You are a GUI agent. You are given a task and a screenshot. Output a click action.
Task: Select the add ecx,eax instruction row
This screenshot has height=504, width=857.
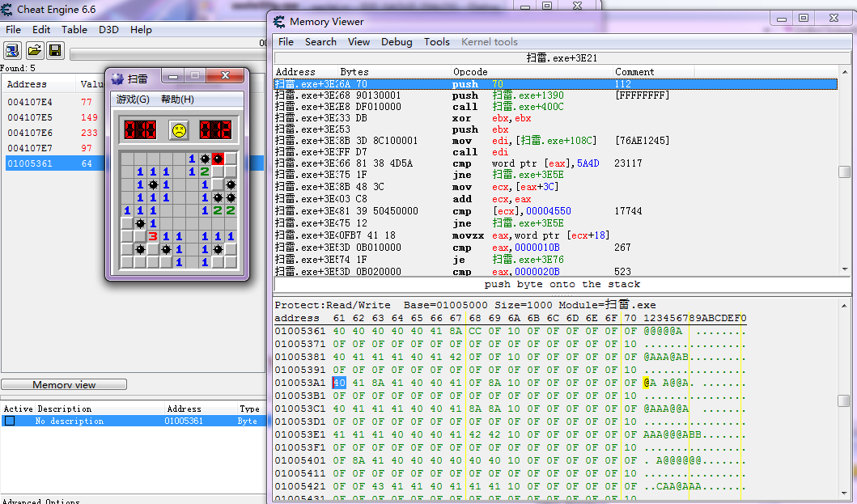[555, 199]
